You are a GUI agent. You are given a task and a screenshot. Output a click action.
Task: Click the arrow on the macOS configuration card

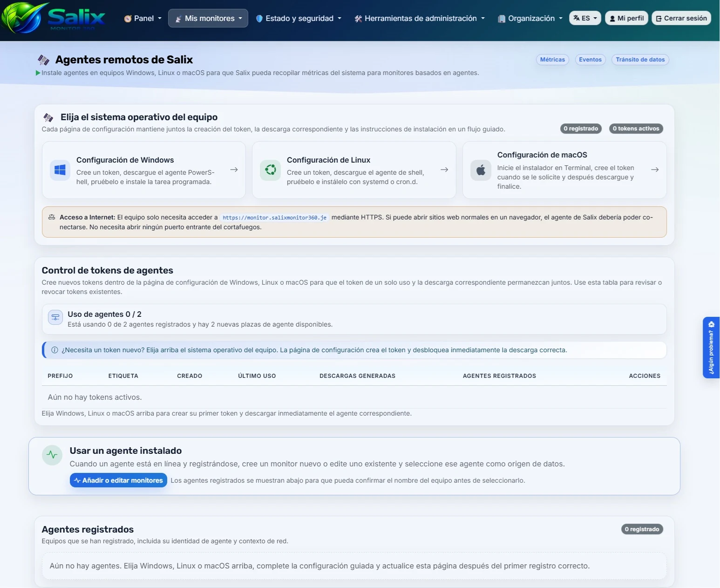(x=655, y=170)
